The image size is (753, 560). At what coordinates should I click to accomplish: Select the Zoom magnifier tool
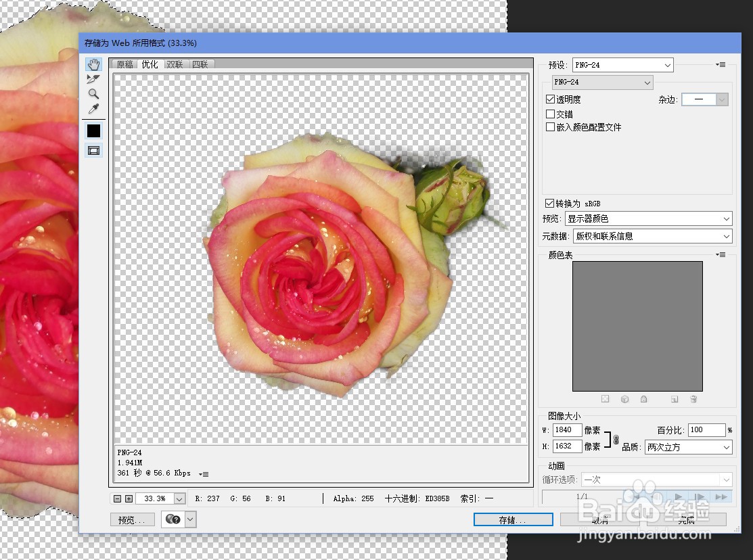[x=93, y=93]
